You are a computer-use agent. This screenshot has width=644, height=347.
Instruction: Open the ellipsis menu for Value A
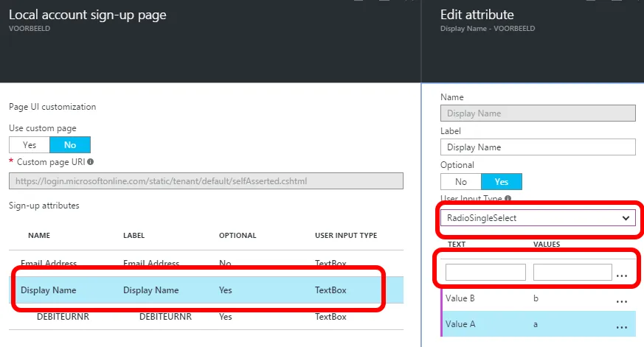(x=621, y=326)
